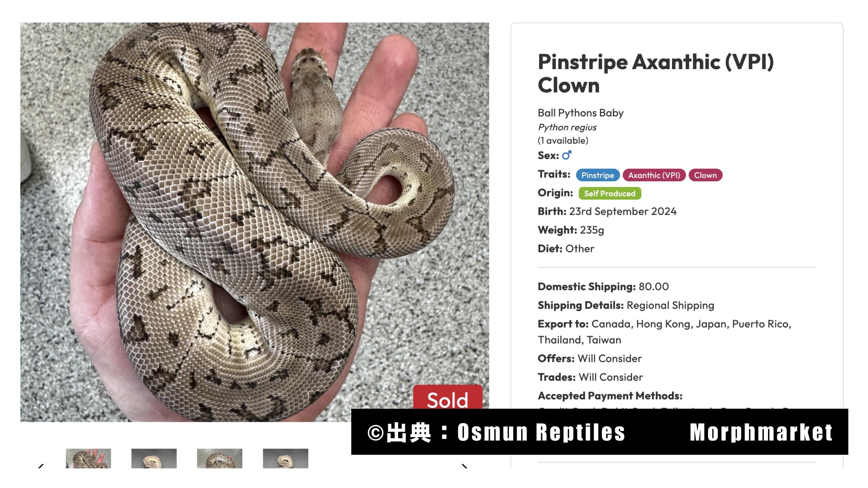The height and width of the screenshot is (488, 868).
Task: Click the Birth date 23rd September 2024
Action: (623, 211)
